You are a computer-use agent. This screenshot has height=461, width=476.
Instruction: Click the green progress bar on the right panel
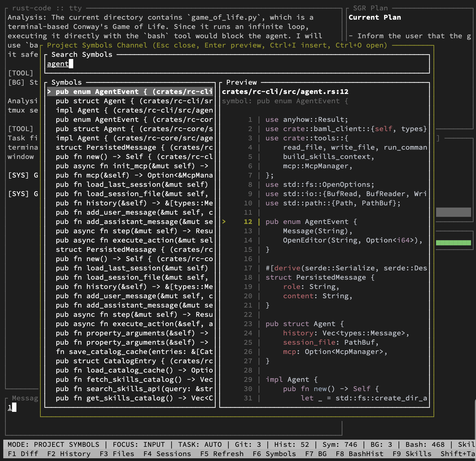(454, 243)
